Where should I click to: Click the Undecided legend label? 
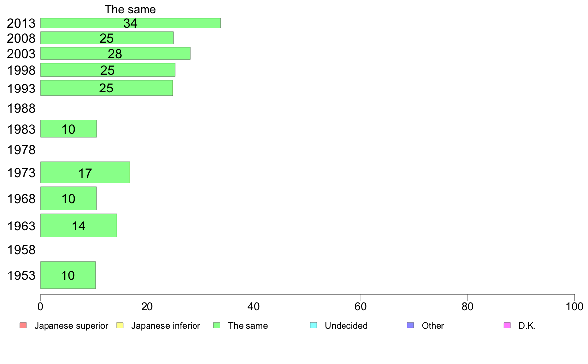pyautogui.click(x=346, y=326)
